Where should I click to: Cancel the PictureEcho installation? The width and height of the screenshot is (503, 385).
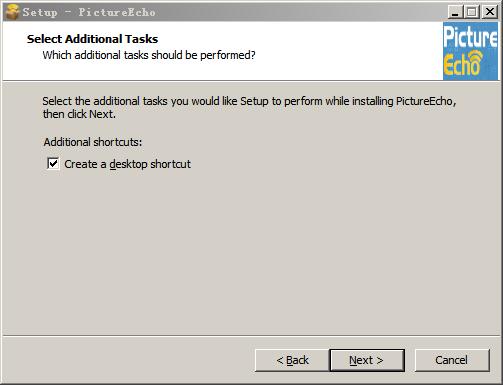tap(452, 360)
